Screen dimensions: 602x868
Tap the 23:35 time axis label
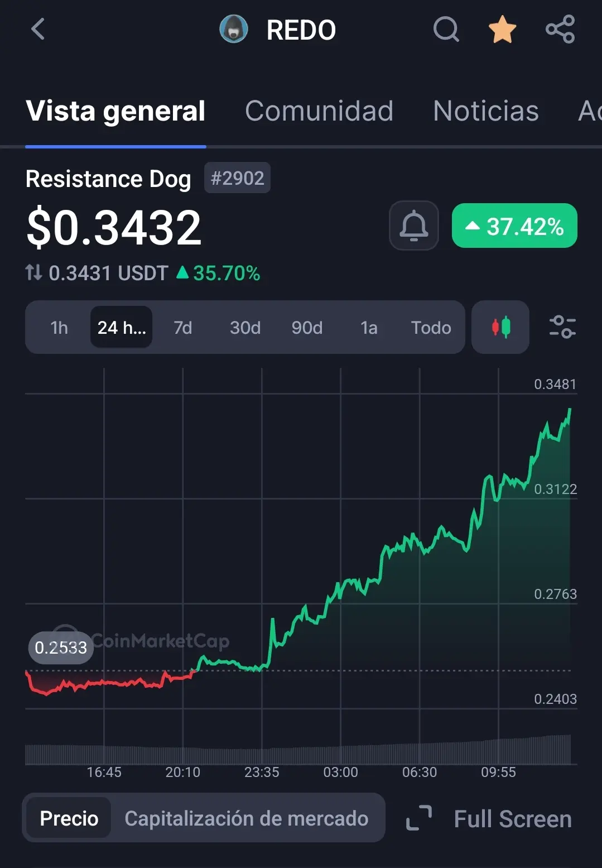pos(262,772)
